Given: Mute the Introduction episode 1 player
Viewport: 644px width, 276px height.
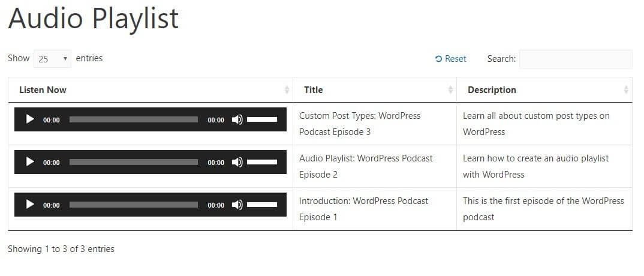Looking at the screenshot, I should tap(237, 205).
